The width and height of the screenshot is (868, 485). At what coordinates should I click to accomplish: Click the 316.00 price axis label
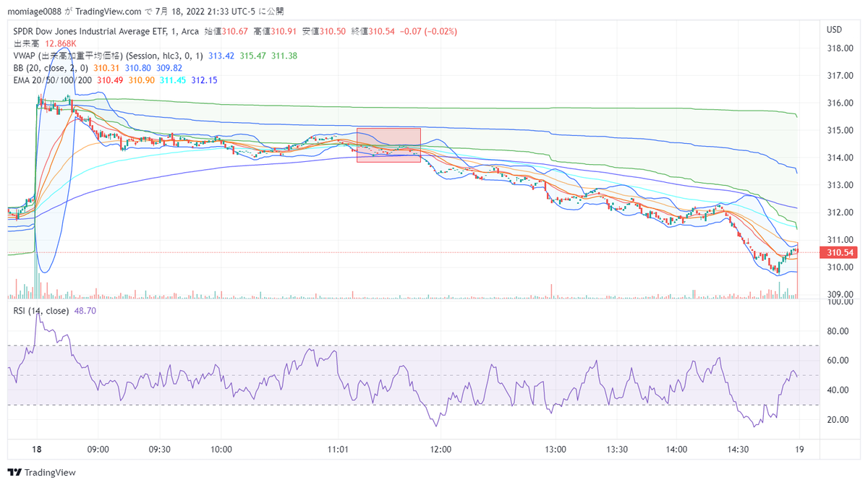(838, 103)
